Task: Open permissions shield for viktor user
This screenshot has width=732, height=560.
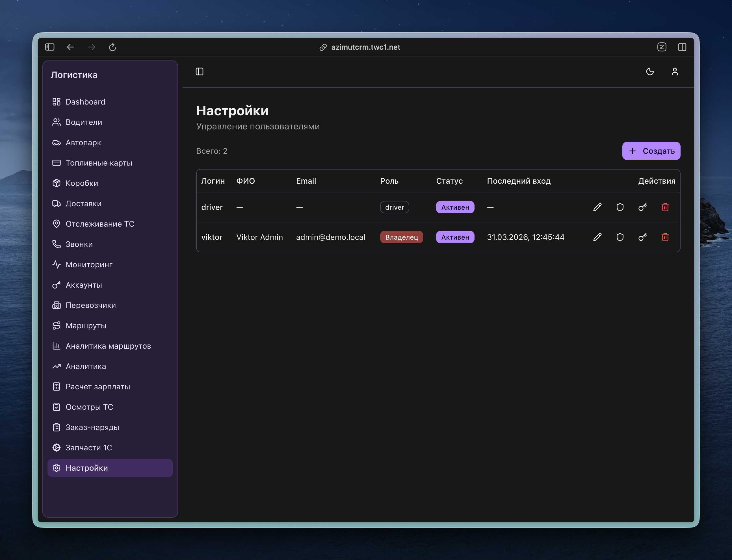Action: pyautogui.click(x=620, y=237)
